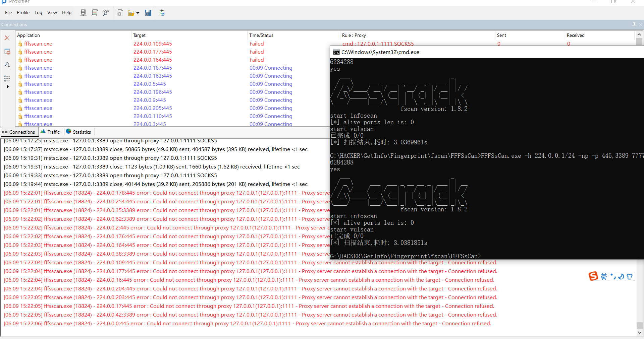Select the 224.0.0.187:445 target cell
Screen dimensions: 644x339
[153, 68]
